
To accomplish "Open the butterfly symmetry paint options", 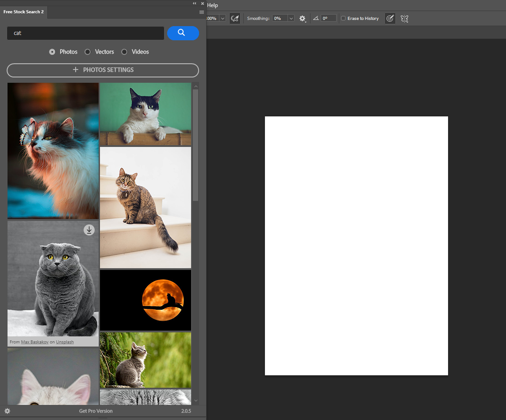I will [404, 19].
